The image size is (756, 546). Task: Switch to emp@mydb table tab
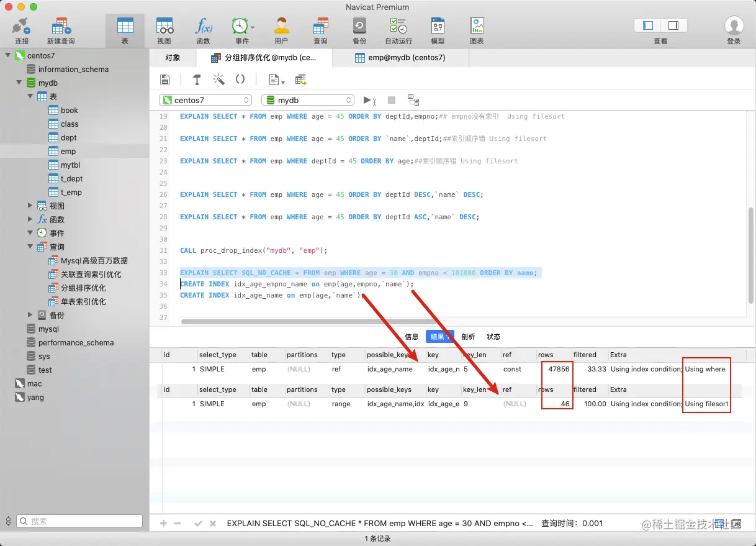point(401,58)
